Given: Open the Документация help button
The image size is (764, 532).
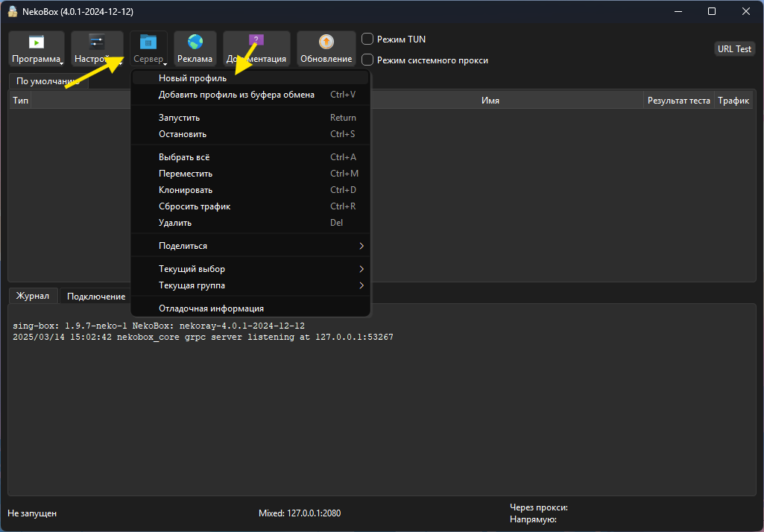Looking at the screenshot, I should (256, 48).
